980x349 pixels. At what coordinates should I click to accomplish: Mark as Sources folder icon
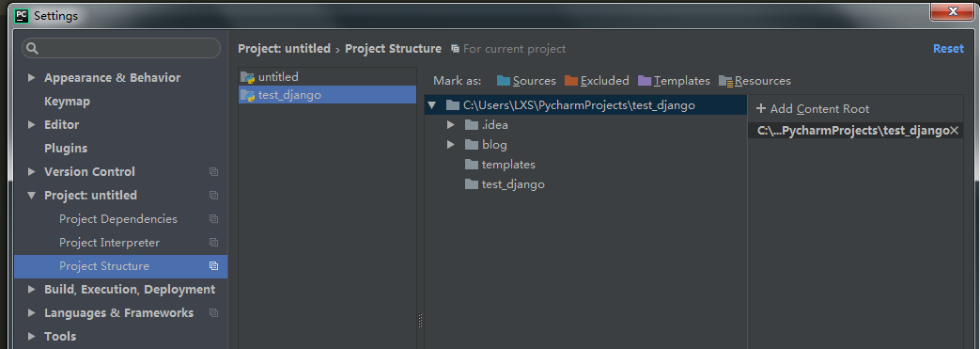(503, 81)
